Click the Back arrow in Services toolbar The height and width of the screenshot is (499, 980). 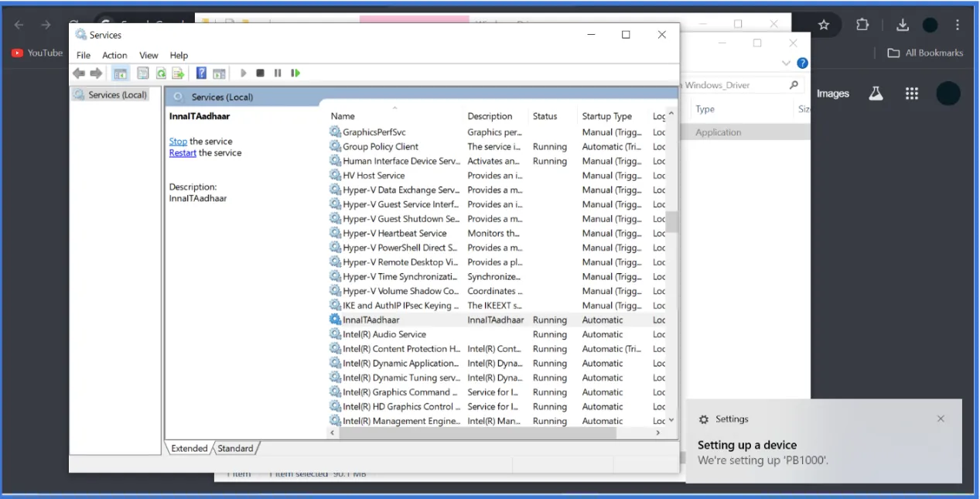(x=79, y=73)
